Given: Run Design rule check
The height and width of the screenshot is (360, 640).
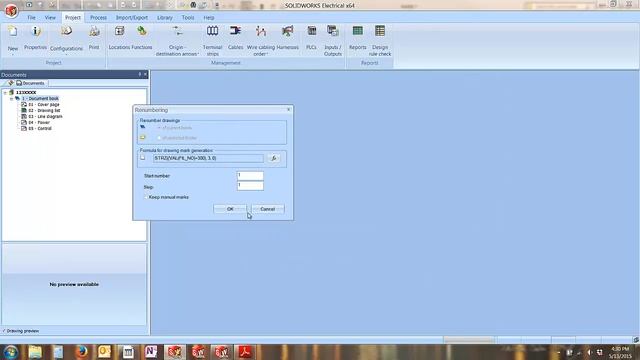Looking at the screenshot, I should [x=380, y=41].
